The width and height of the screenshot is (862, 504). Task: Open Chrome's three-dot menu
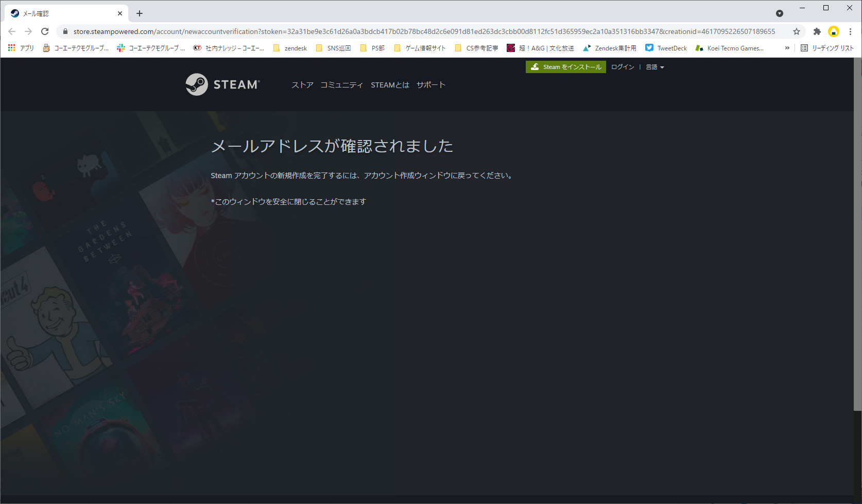[x=850, y=31]
